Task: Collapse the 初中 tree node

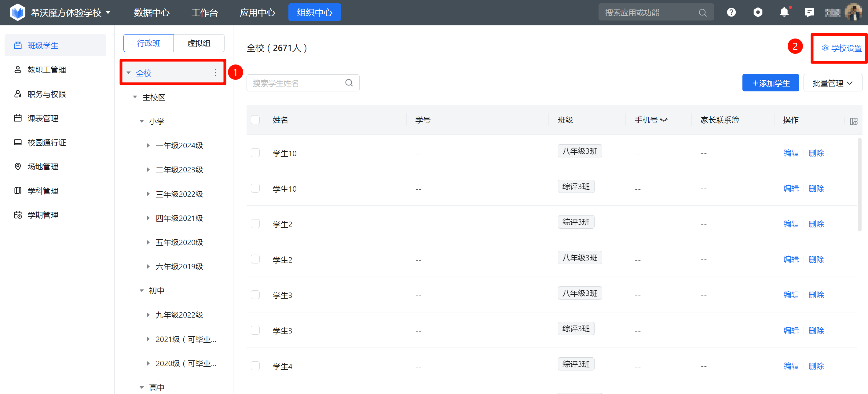Action: pos(142,290)
